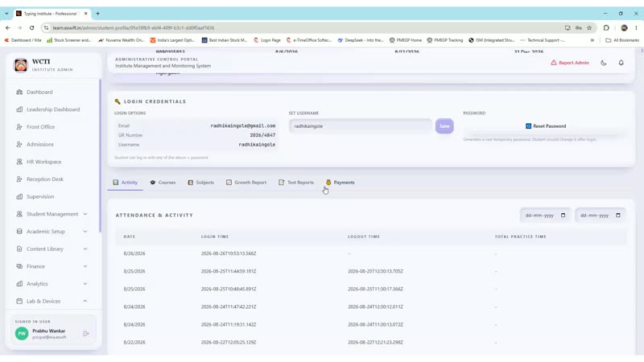Open the Payments tab
The image size is (644, 362).
[340, 183]
